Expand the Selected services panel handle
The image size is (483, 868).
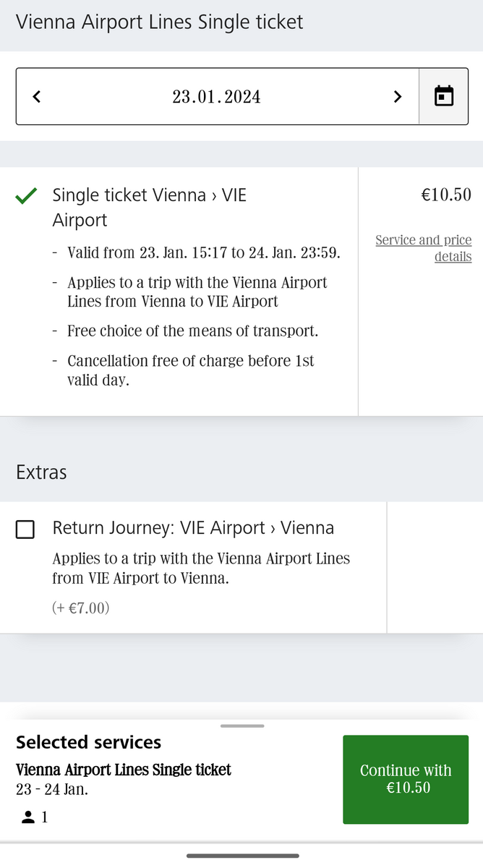(x=242, y=726)
